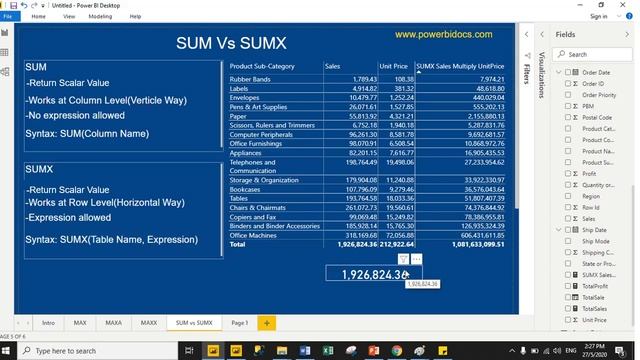Open the More options ellipsis on card visual
The width and height of the screenshot is (640, 360).
(416, 259)
